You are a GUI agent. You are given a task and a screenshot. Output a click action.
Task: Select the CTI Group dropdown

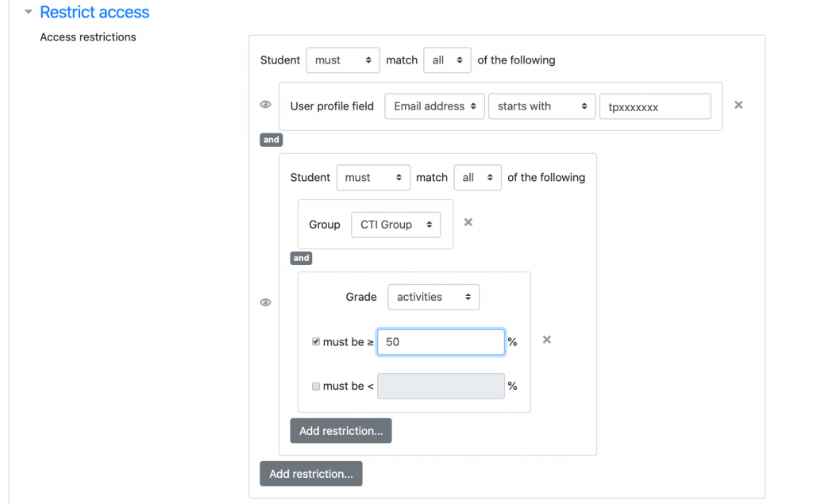pos(395,225)
